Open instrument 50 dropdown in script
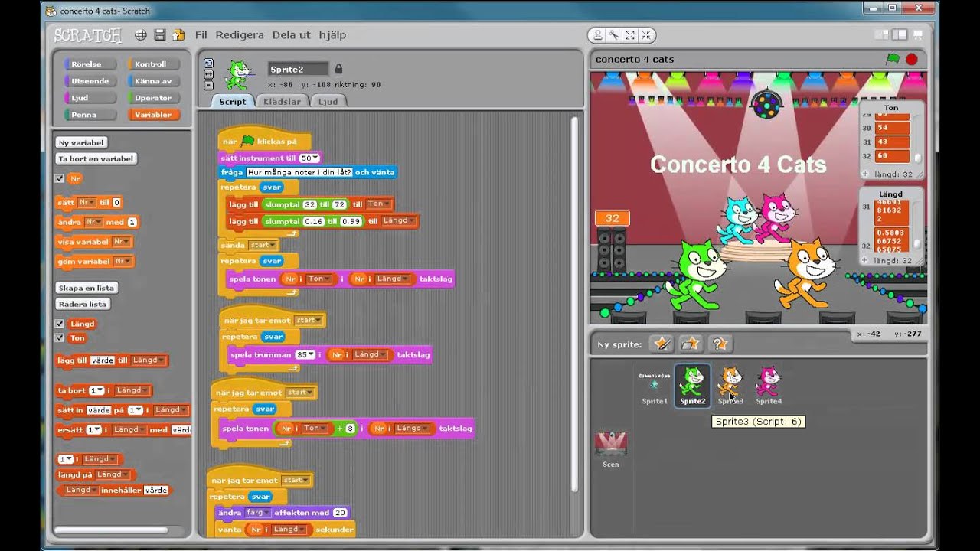The width and height of the screenshot is (980, 551). coord(309,158)
